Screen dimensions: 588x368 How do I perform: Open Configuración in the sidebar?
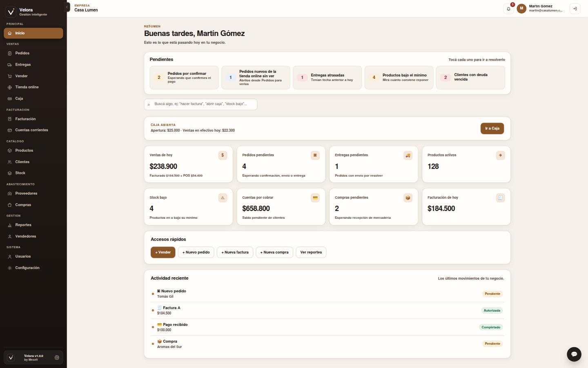33,268
